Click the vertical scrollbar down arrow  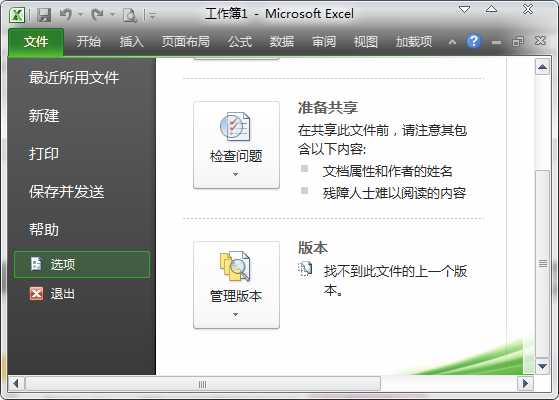[543, 366]
